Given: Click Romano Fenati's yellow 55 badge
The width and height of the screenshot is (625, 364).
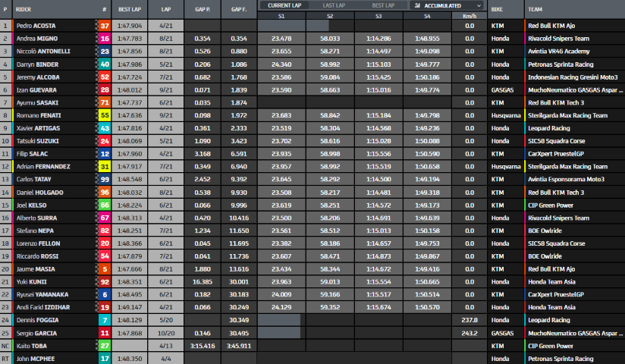Looking at the screenshot, I should pyautogui.click(x=104, y=115).
